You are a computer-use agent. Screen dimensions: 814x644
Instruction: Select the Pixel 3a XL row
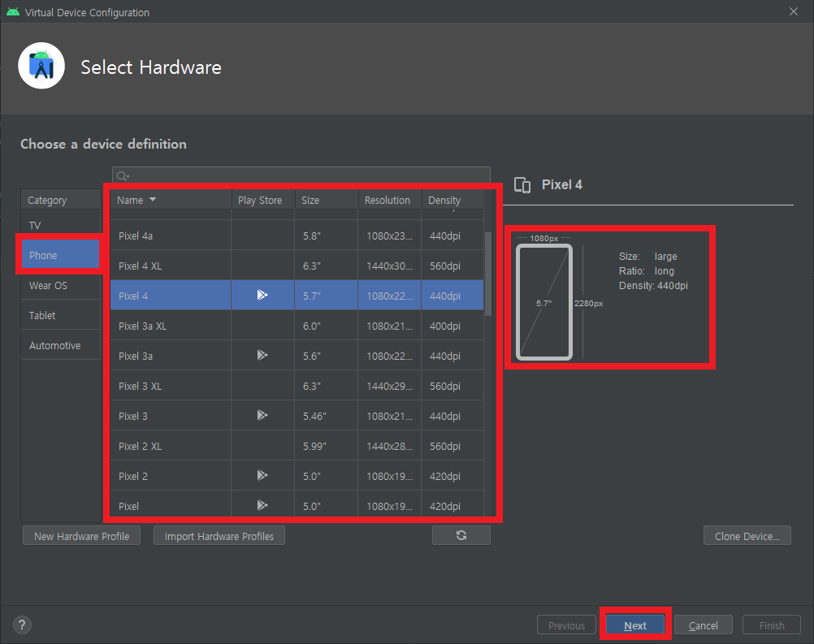(x=297, y=326)
